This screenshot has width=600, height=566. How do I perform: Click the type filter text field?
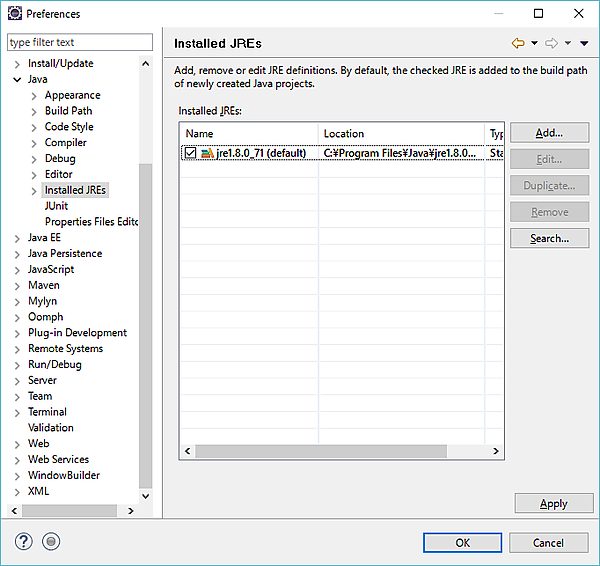tap(80, 42)
